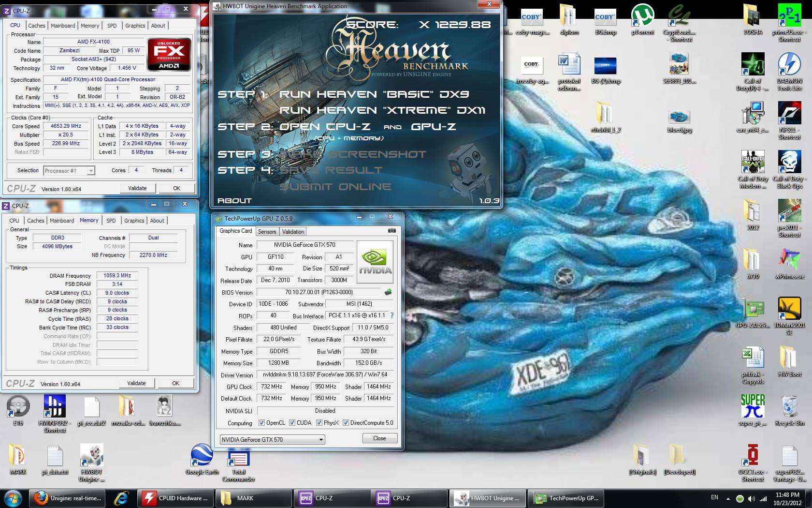812x508 pixels.
Task: Switch to Mainboard tab in top CPU-Z window
Action: click(63, 26)
